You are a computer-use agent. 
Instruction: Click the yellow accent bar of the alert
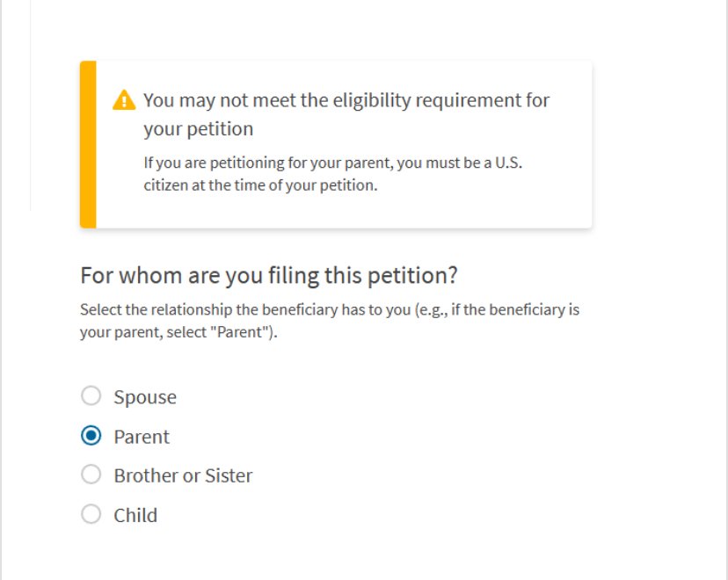coord(88,145)
